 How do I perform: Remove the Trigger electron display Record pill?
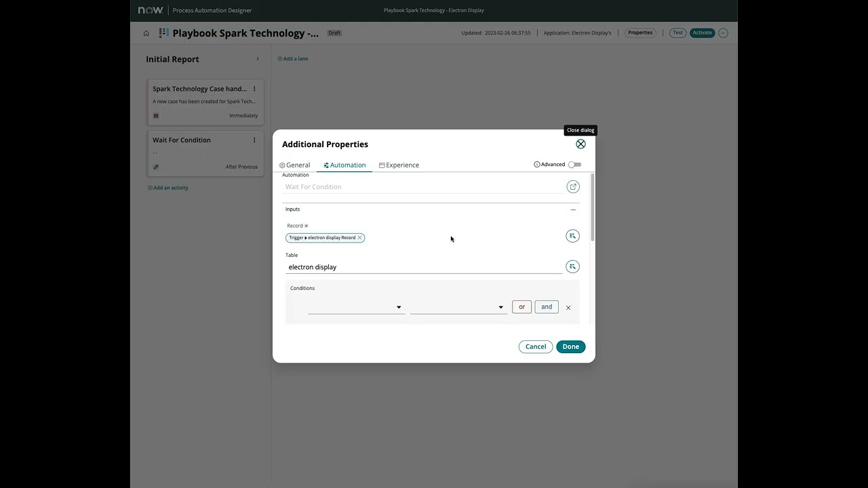pos(360,238)
